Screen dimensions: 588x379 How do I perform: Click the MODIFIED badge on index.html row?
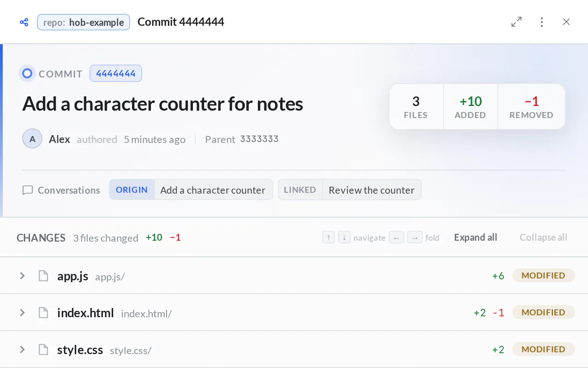[543, 312]
